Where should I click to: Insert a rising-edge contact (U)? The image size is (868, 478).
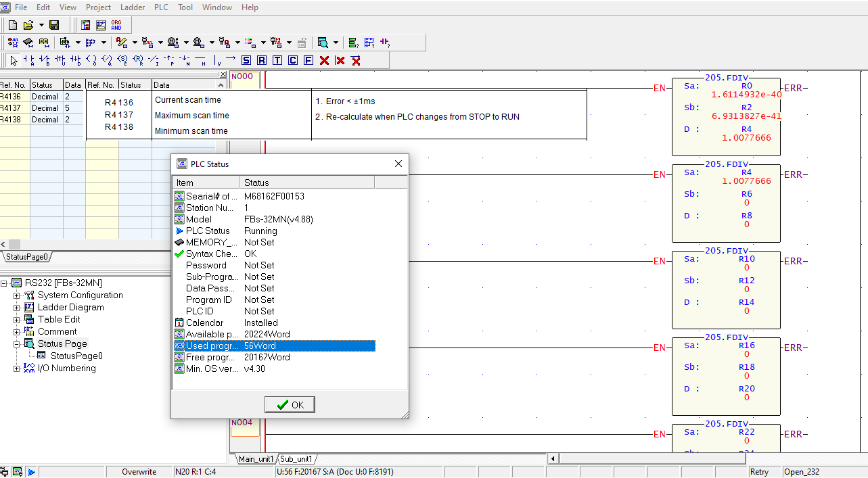pyautogui.click(x=60, y=60)
